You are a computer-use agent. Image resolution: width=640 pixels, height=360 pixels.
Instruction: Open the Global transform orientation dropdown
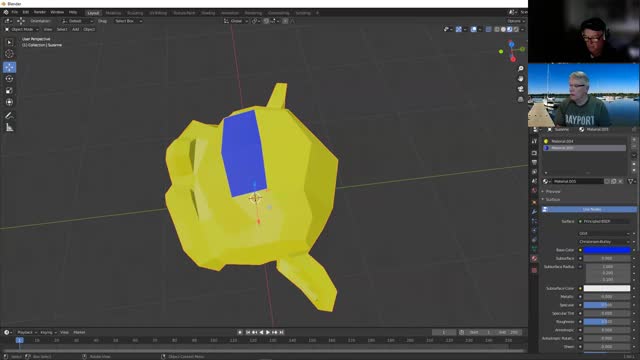coord(236,21)
